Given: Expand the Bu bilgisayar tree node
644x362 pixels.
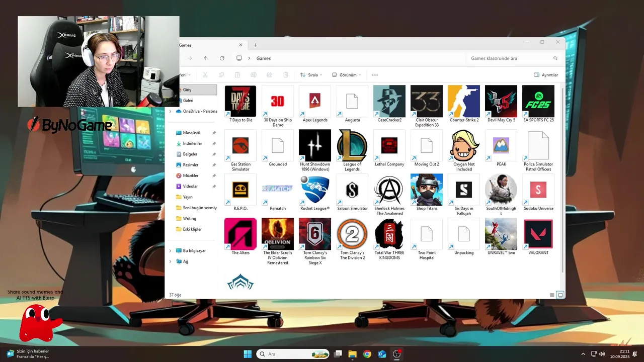Looking at the screenshot, I should 170,250.
